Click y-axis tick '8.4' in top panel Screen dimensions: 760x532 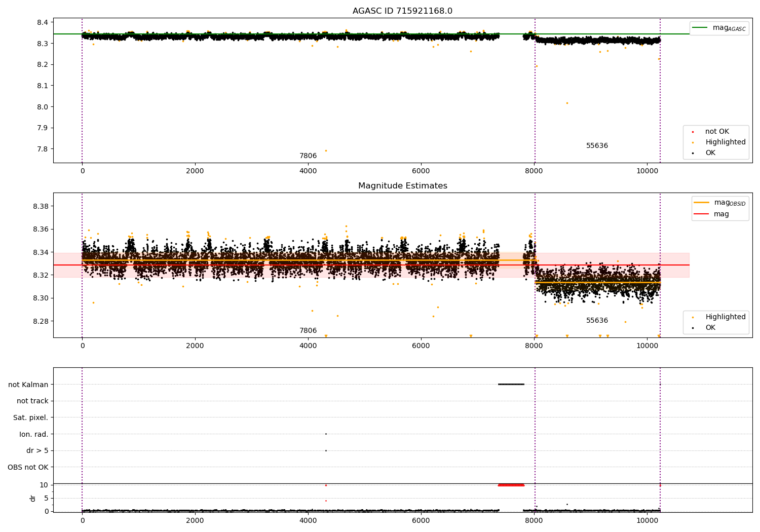point(43,22)
